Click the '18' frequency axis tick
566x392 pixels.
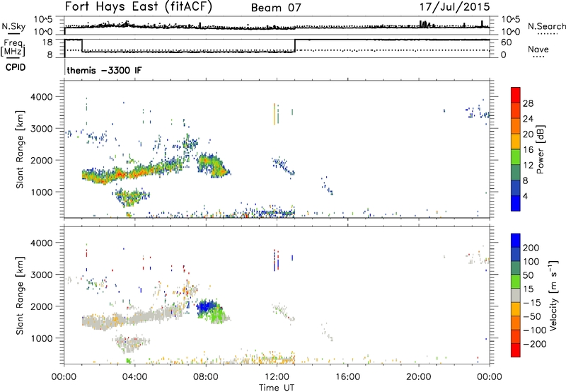[x=47, y=42]
